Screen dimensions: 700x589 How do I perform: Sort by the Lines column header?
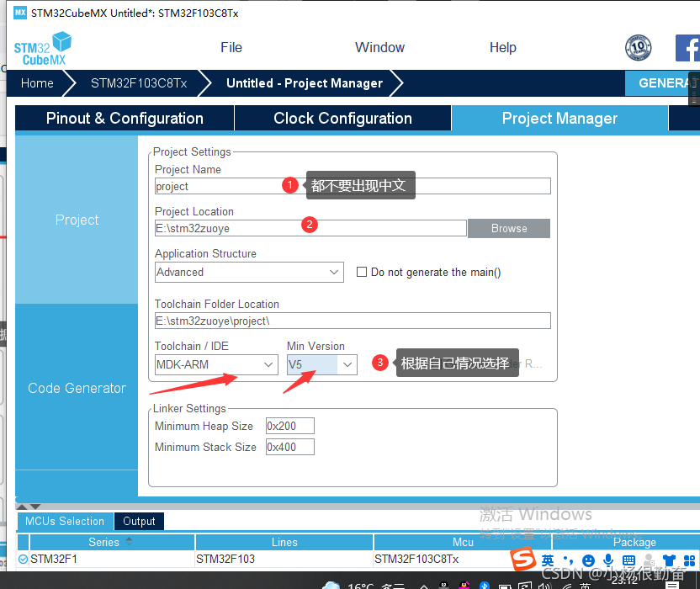284,542
